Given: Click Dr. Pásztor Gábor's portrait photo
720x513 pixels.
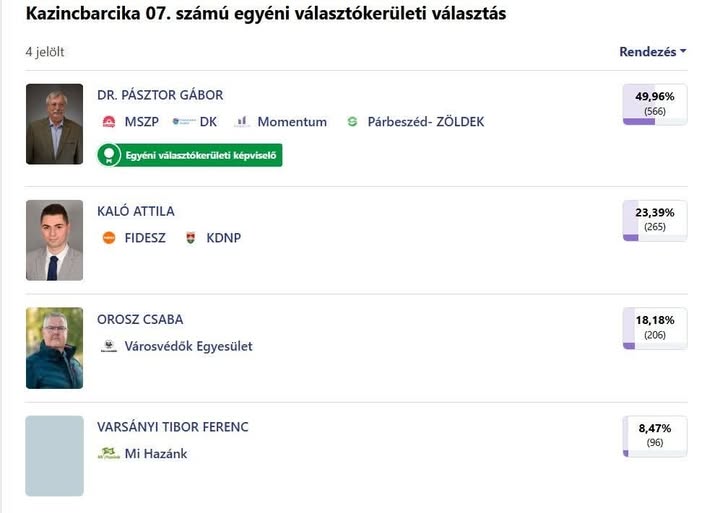Looking at the screenshot, I should coord(54,124).
